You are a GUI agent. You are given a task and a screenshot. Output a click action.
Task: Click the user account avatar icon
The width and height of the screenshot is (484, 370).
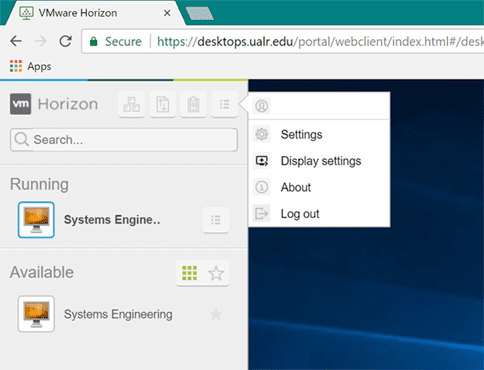[261, 106]
